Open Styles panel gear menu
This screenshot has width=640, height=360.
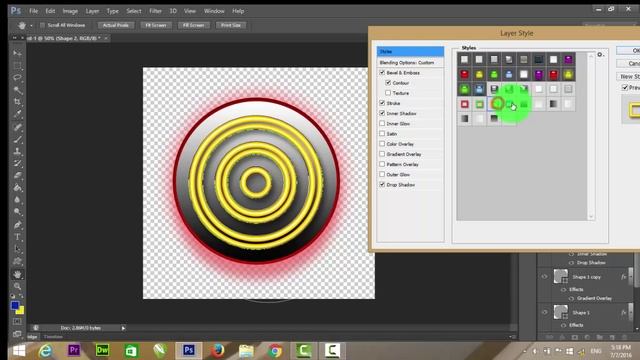(x=600, y=54)
